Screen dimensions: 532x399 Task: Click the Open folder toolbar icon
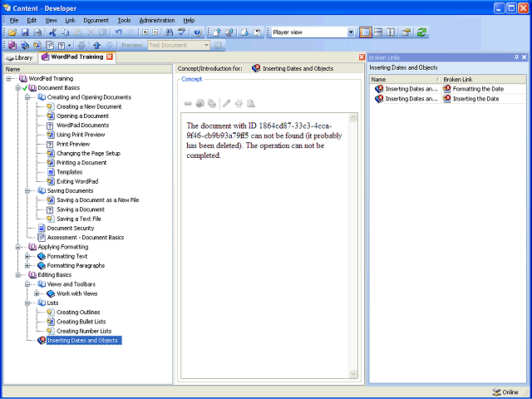12,32
